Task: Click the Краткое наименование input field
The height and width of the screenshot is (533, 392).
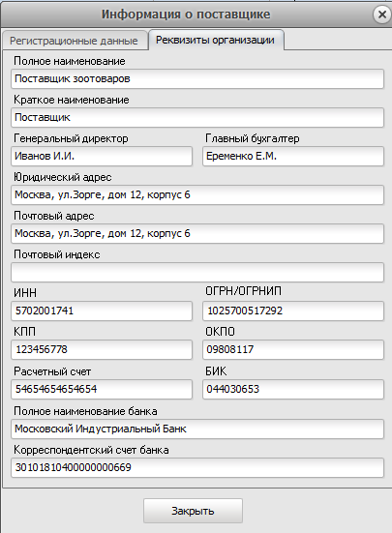Action: (x=197, y=118)
